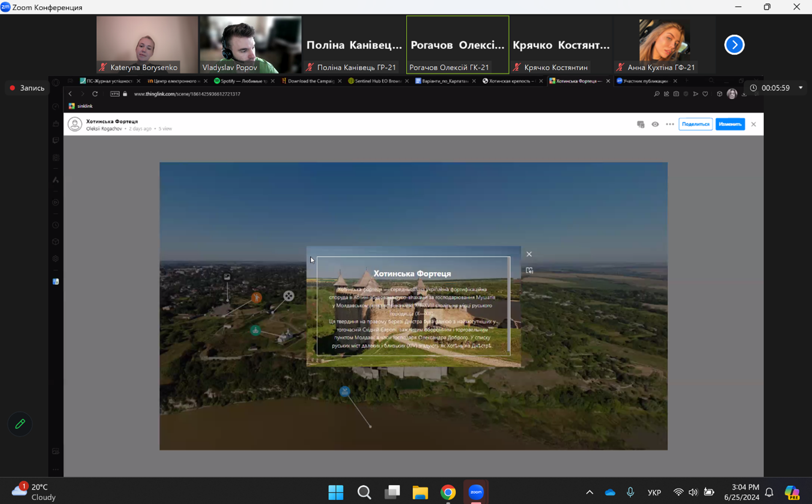Click the teal hotspot marker on image
This screenshot has height=504, width=812.
[x=255, y=330]
